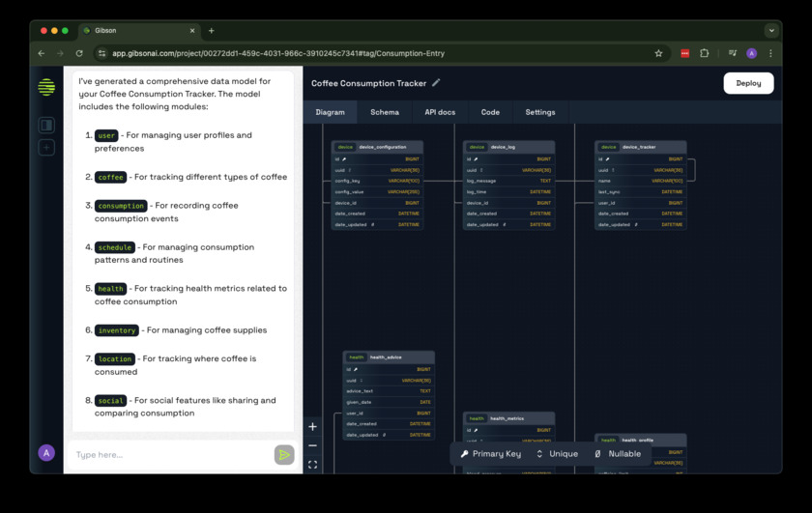Viewport: 812px width, 513px height.
Task: Zoom in on the diagram canvas
Action: tap(312, 426)
